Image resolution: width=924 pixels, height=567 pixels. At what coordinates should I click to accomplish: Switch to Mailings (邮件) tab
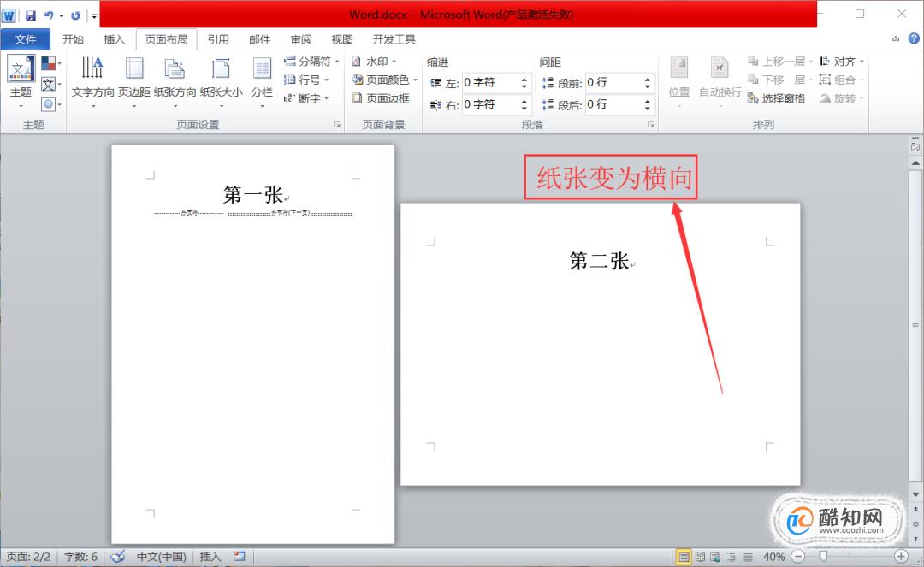coord(259,39)
